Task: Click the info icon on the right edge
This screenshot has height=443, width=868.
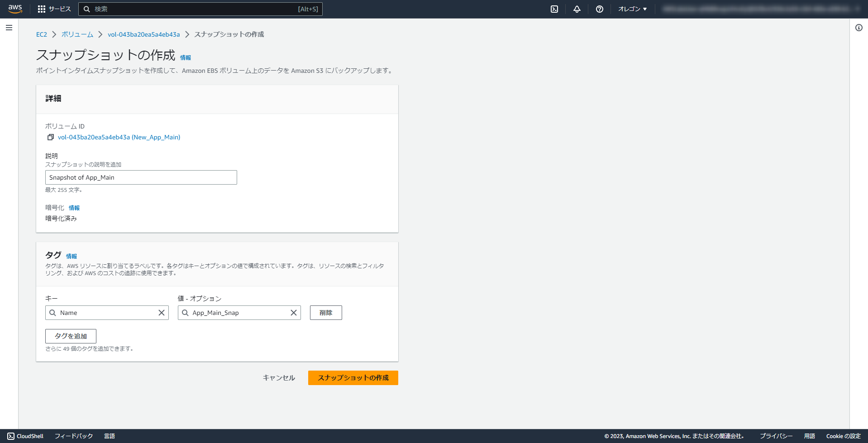Action: [859, 28]
